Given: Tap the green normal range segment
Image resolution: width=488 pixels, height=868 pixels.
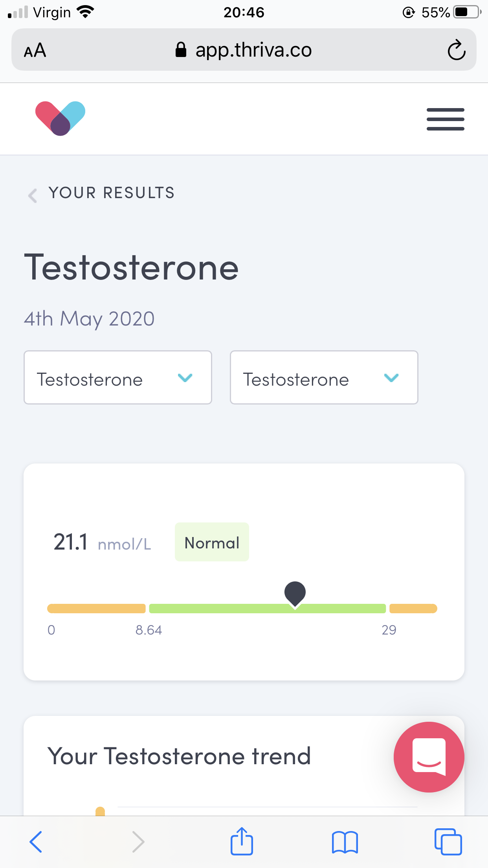Looking at the screenshot, I should [268, 609].
